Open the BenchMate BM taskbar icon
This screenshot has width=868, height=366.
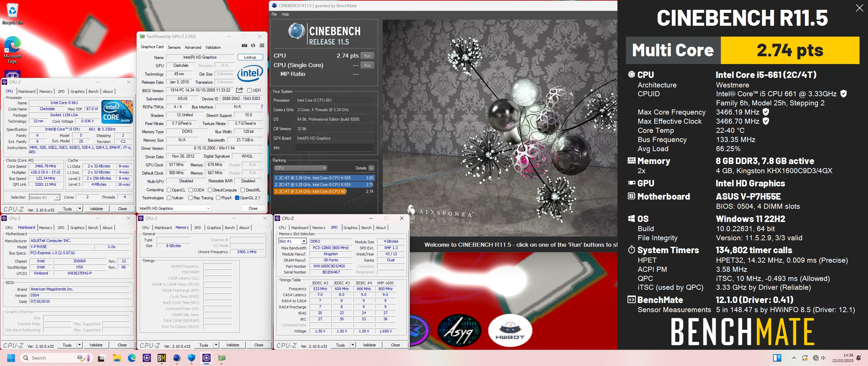click(162, 358)
